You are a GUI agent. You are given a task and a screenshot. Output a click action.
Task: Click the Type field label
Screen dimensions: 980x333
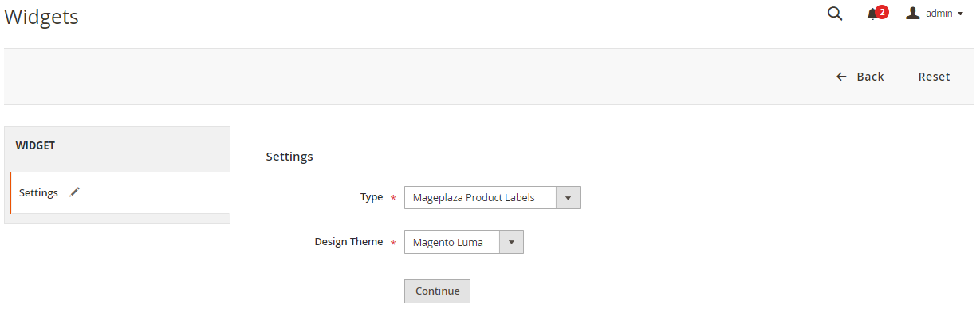[372, 196]
